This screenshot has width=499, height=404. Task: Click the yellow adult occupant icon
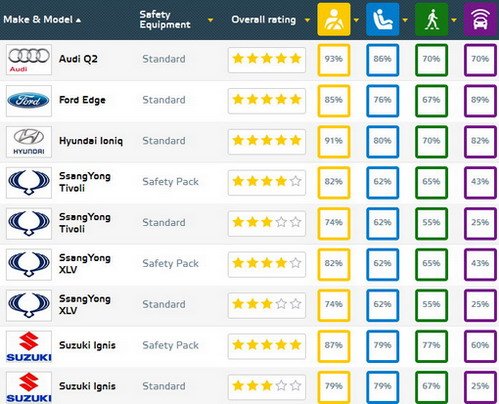coord(334,19)
